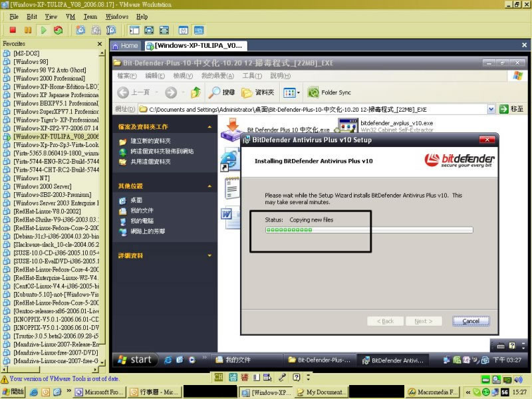Image resolution: width=532 pixels, height=399 pixels.
Task: Select [Windows 2000 Server] in Favorites
Action: pos(43,187)
